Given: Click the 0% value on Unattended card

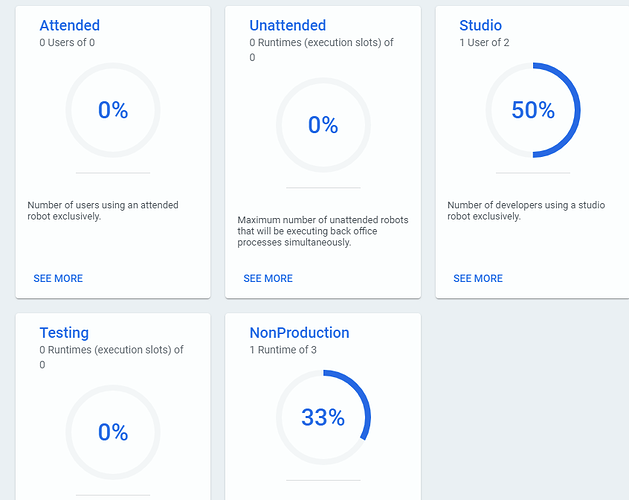Looking at the screenshot, I should (x=323, y=125).
